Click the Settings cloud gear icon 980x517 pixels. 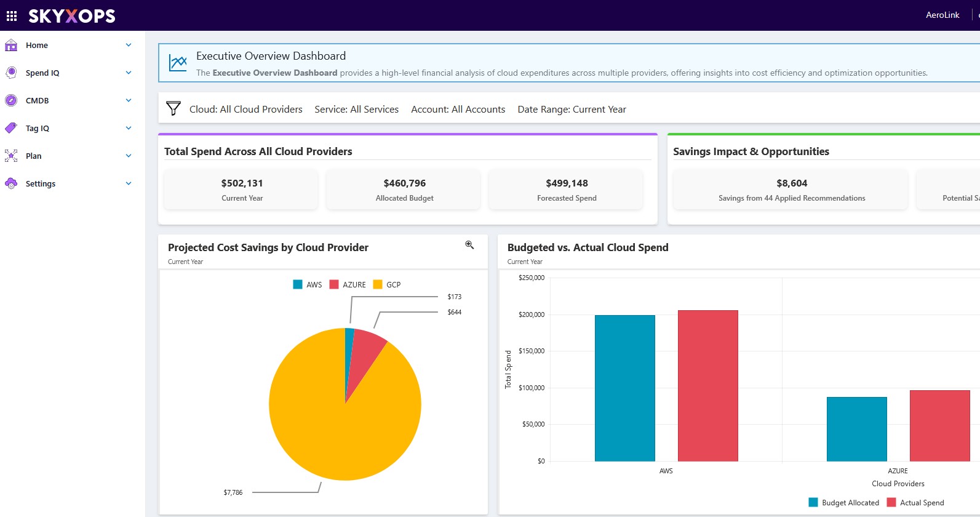(11, 183)
